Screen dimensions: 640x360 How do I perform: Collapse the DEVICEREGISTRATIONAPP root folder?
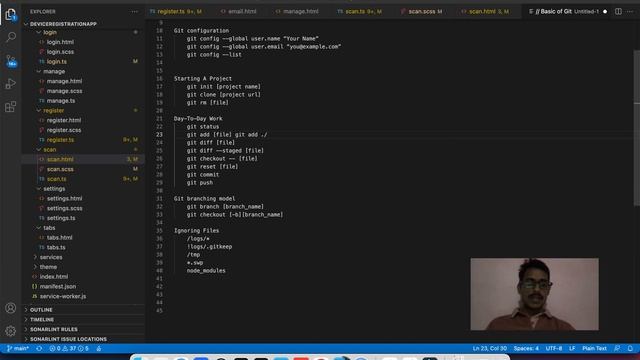click(63, 24)
